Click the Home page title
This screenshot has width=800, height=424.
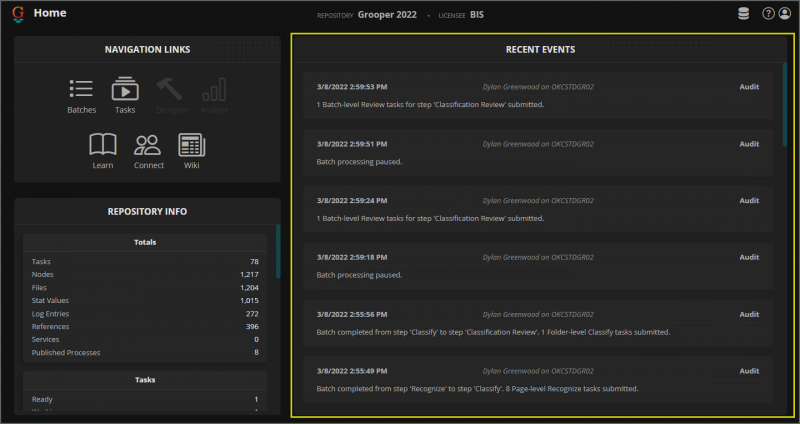(50, 13)
